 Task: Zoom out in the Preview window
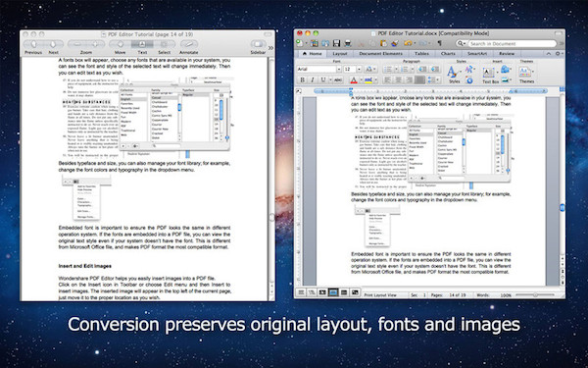pos(76,44)
